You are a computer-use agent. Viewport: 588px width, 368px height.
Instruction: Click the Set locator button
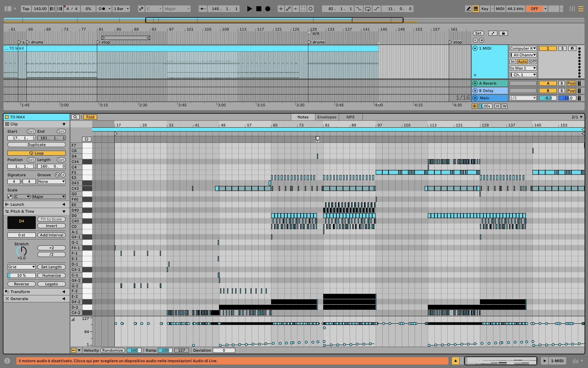[478, 33]
